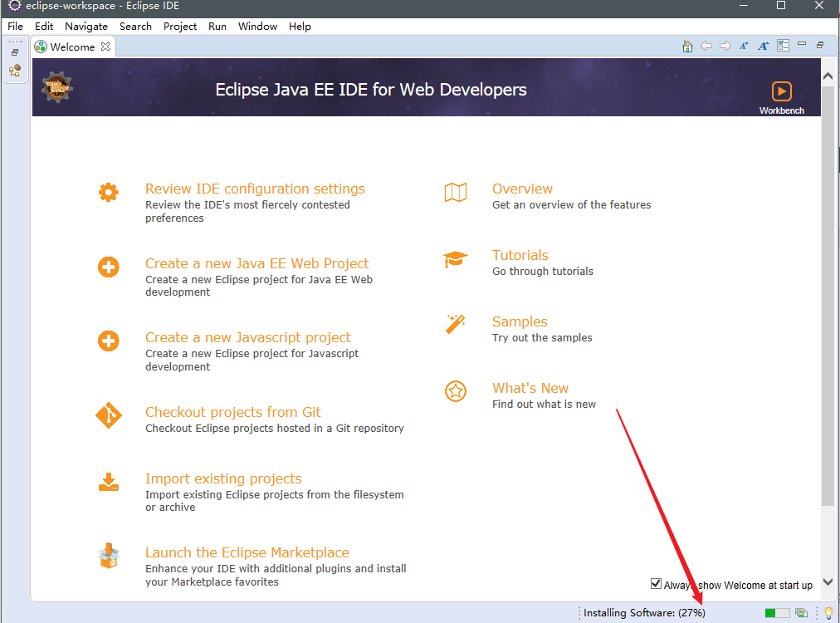
Task: Click 'Checkout Eclipse projects hosted in a Git repository' text
Action: 274,429
